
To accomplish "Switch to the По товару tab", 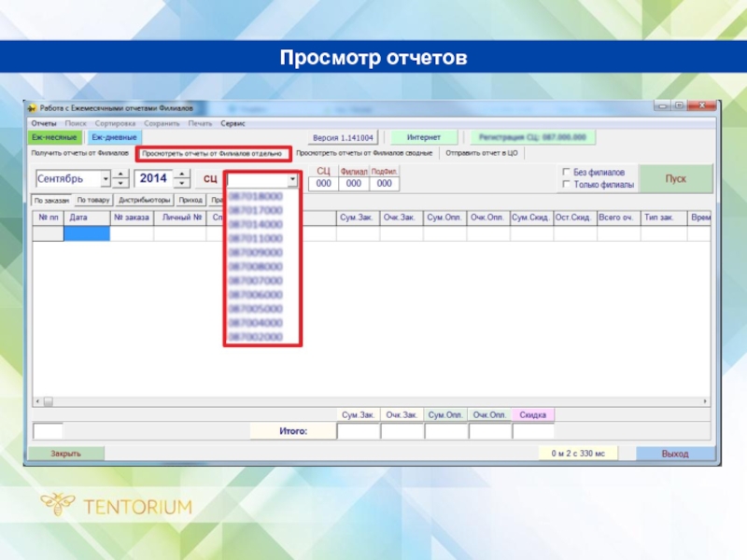I will [93, 200].
